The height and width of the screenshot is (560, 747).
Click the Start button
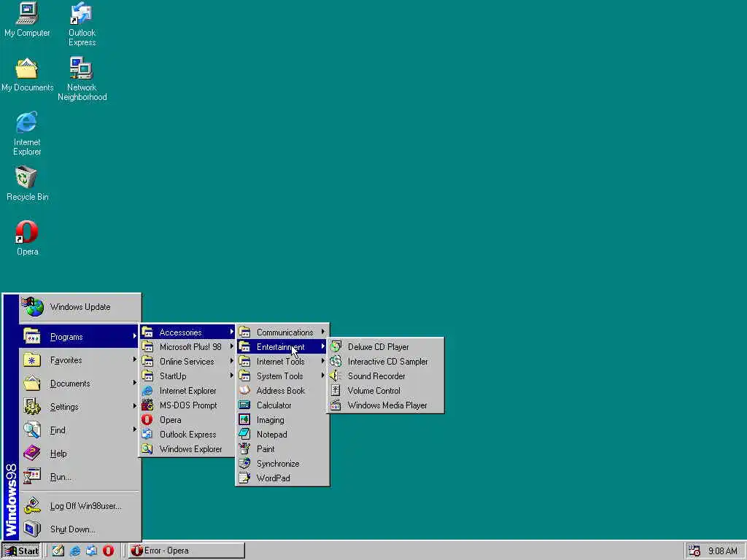pyautogui.click(x=21, y=551)
